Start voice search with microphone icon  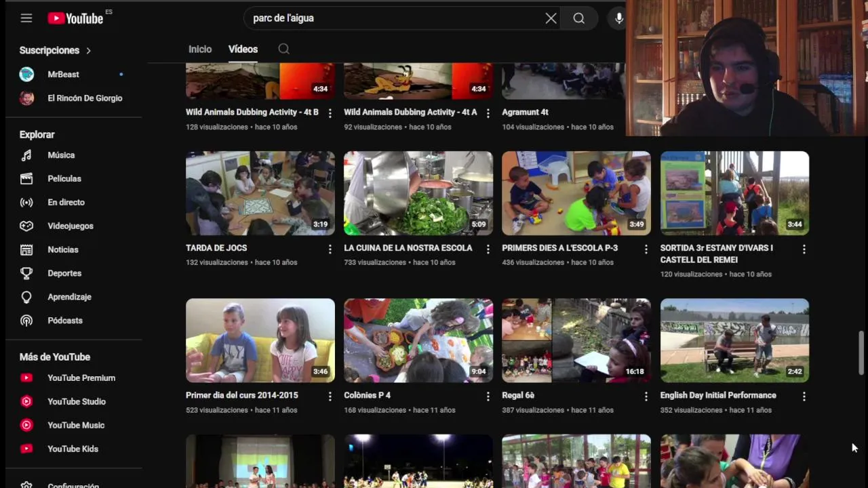(x=618, y=18)
